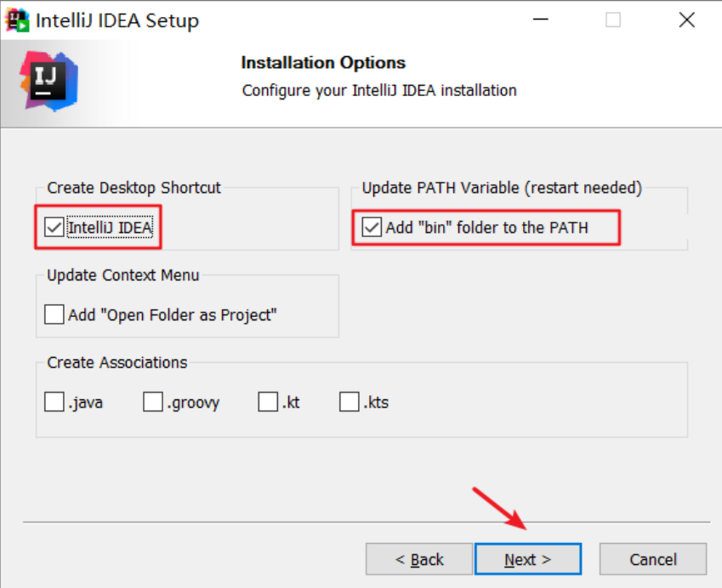Click the Update PATH Variable group label
The height and width of the screenshot is (588, 722).
pyautogui.click(x=502, y=188)
